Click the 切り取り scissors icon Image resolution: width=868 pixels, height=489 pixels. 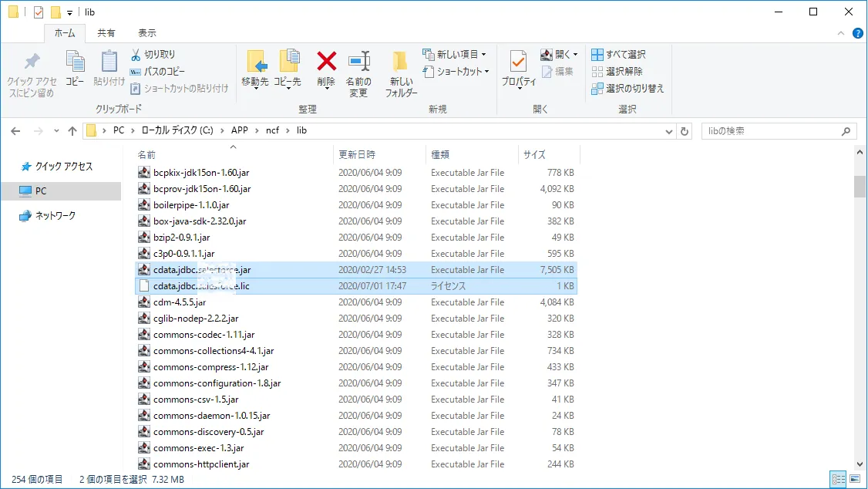pos(136,54)
